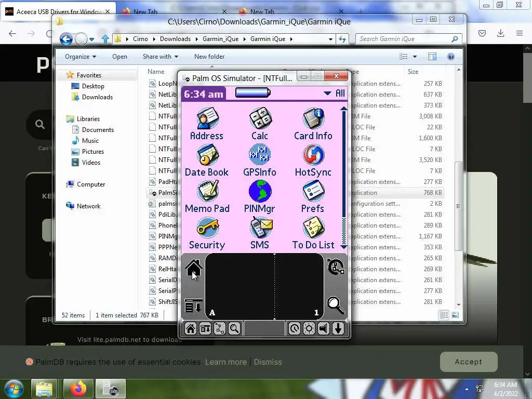Open the Share with dropdown
532x399 pixels.
(161, 57)
